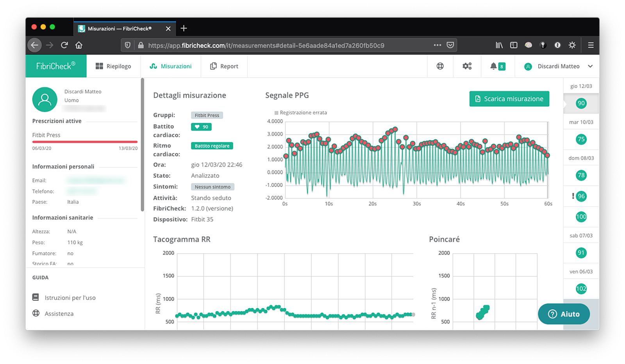The image size is (625, 364).
Task: Open the page actions three-dots menu
Action: pyautogui.click(x=437, y=45)
